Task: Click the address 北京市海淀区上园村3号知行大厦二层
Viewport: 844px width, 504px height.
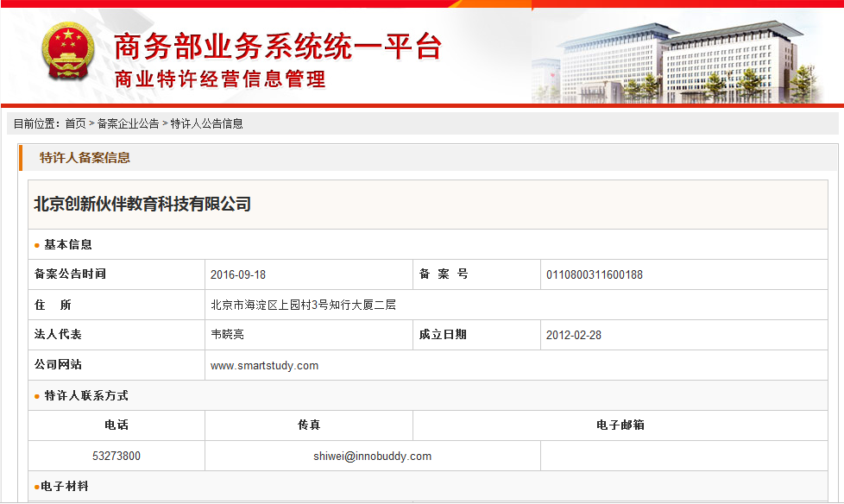Action: (x=303, y=305)
